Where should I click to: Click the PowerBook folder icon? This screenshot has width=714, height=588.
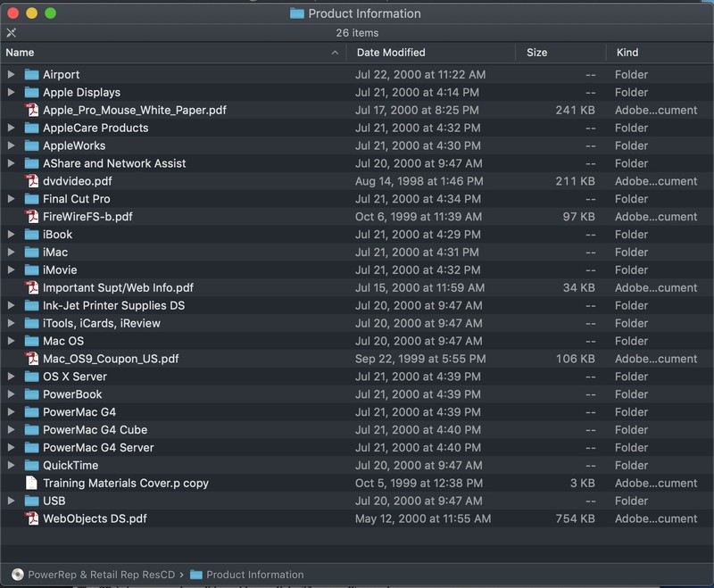(31, 393)
